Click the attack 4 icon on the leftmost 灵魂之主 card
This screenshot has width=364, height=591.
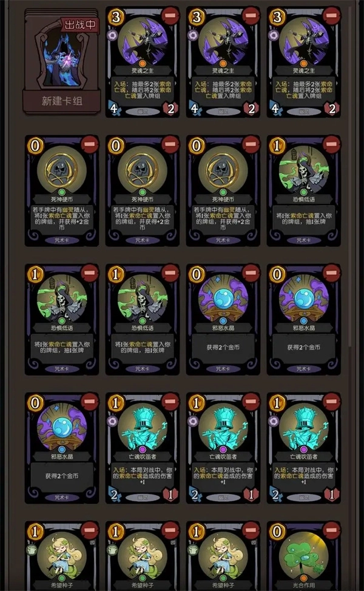coord(113,109)
